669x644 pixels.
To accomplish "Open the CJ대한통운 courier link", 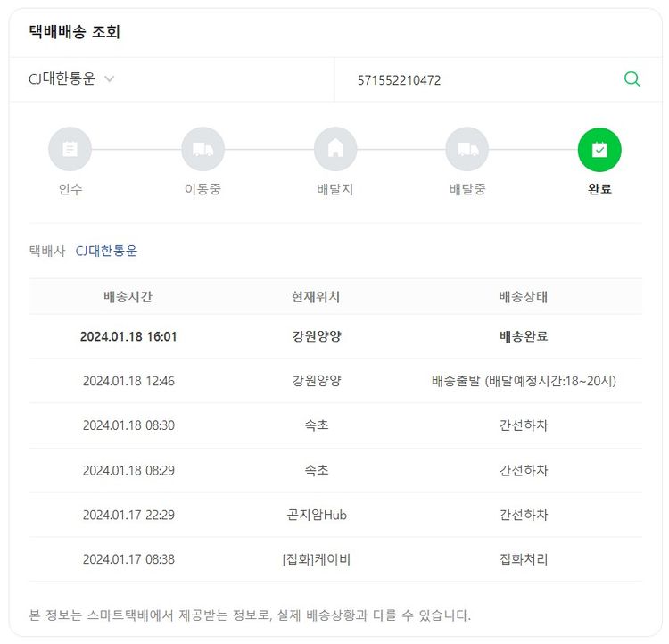I will pos(106,251).
